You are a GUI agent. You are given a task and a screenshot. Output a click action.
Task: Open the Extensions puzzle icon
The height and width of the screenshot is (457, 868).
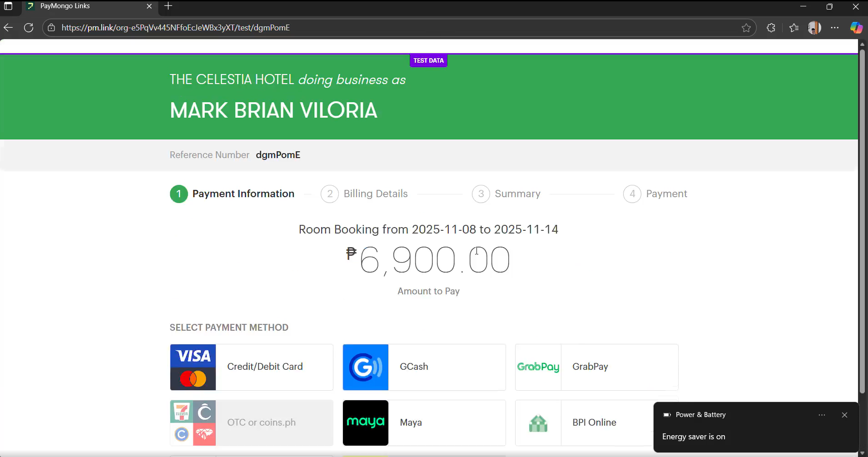pyautogui.click(x=771, y=28)
